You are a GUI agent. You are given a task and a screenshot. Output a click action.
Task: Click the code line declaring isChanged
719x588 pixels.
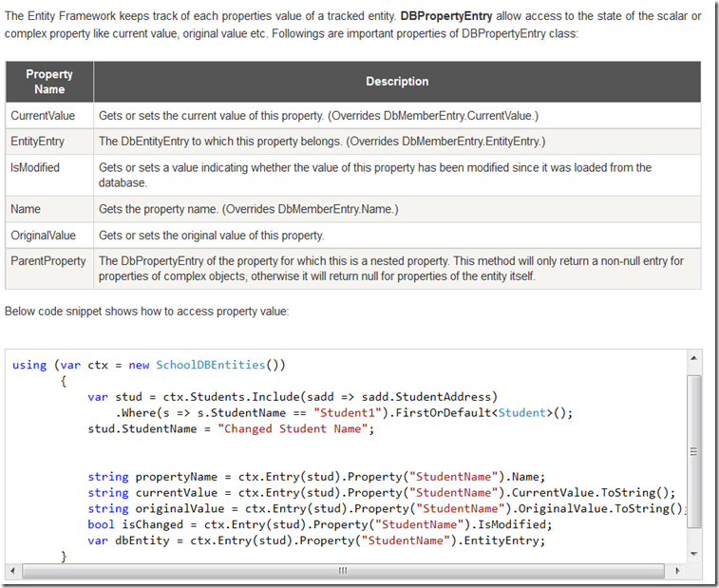[x=320, y=524]
